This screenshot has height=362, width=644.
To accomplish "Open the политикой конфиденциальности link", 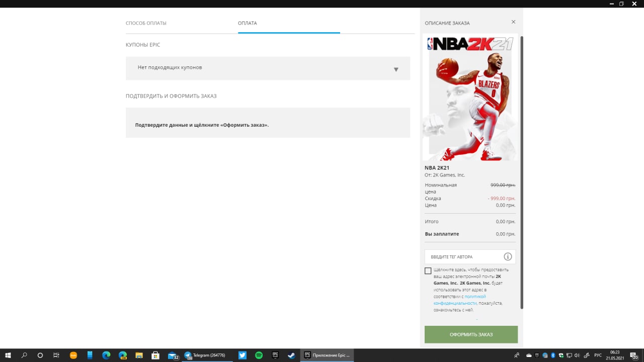I will pyautogui.click(x=460, y=300).
